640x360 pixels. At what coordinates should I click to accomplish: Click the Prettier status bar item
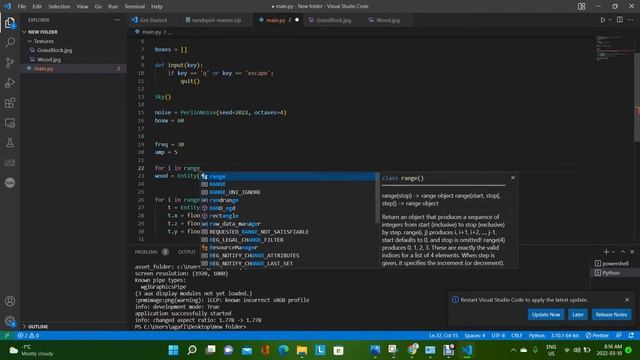click(597, 335)
